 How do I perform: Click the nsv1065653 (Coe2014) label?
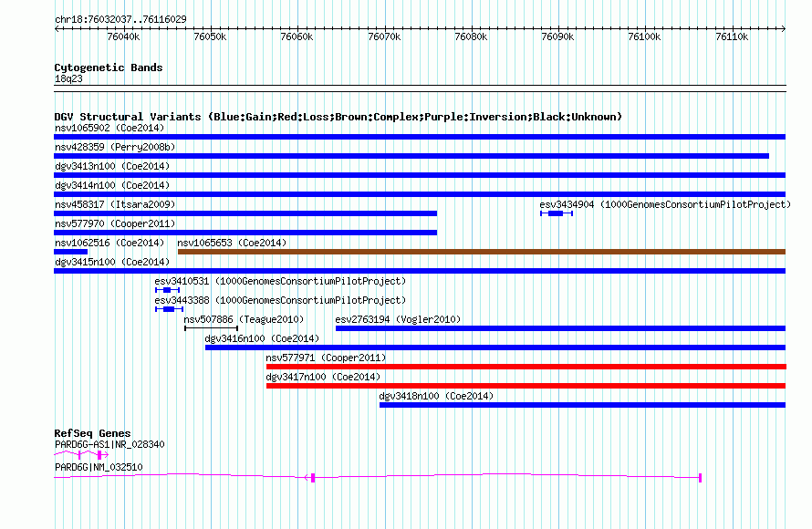pyautogui.click(x=232, y=243)
